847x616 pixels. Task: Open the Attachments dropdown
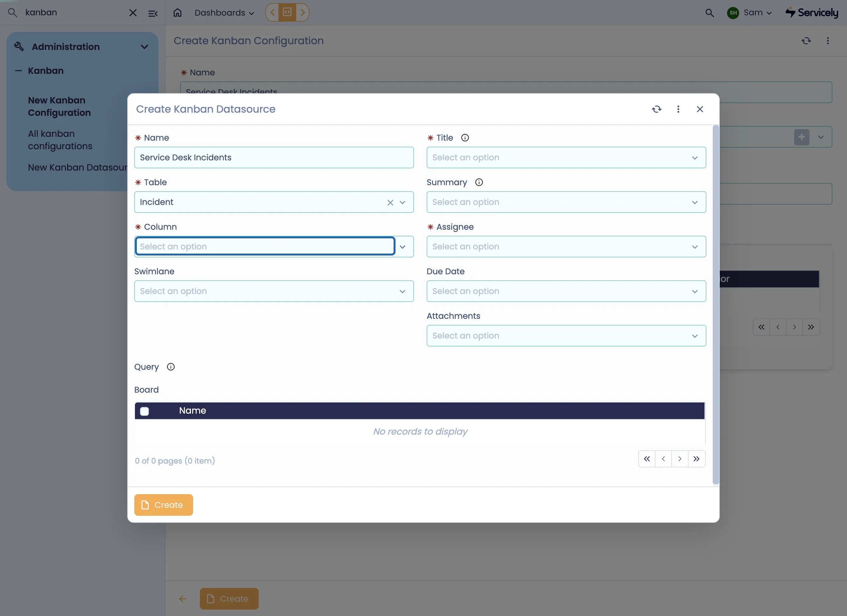[566, 336]
